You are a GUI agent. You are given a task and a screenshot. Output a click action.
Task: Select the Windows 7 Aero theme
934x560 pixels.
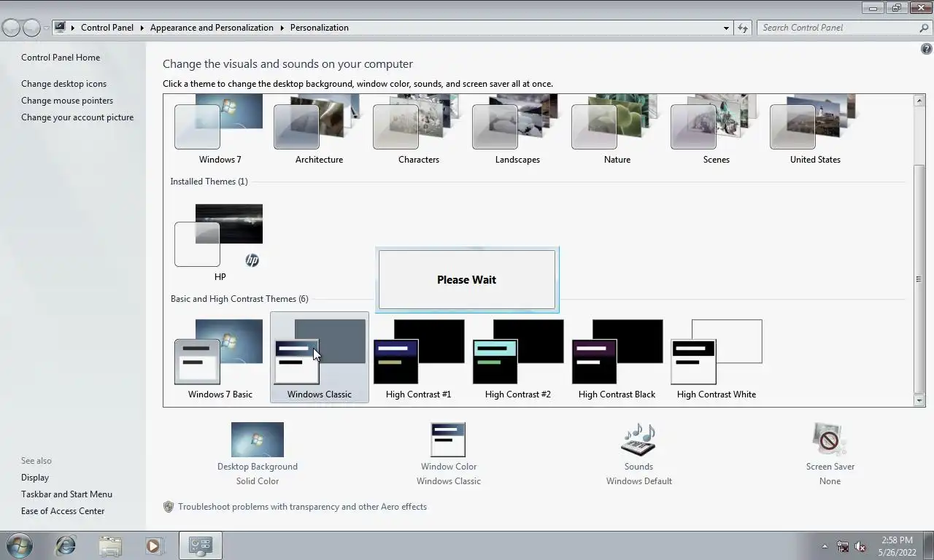[x=220, y=130]
